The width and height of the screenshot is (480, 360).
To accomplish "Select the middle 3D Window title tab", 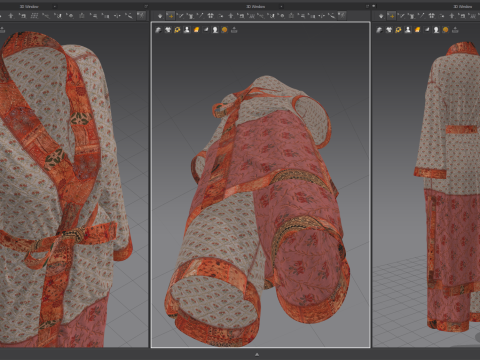I will coord(256,6).
